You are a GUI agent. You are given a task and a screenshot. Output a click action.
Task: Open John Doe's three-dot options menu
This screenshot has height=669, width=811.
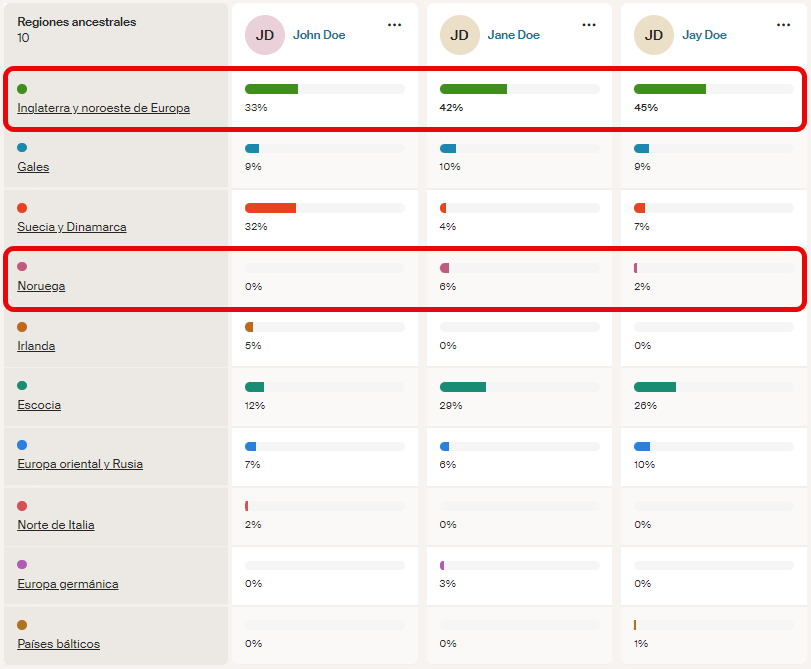coord(394,25)
